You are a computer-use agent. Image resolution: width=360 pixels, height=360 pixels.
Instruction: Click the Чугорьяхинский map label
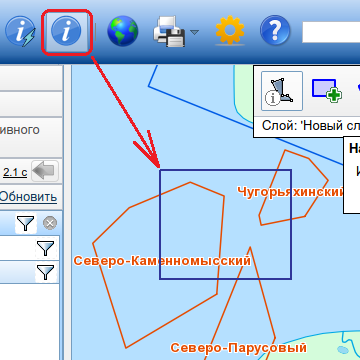290,192
